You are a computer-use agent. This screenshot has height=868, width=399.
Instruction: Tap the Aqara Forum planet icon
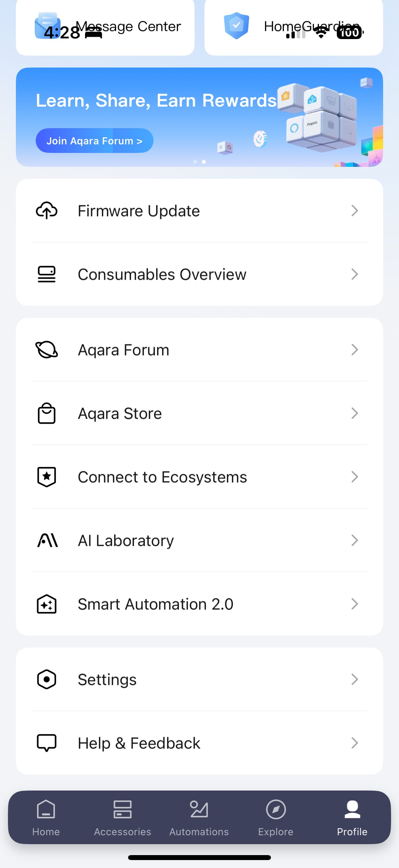46,350
